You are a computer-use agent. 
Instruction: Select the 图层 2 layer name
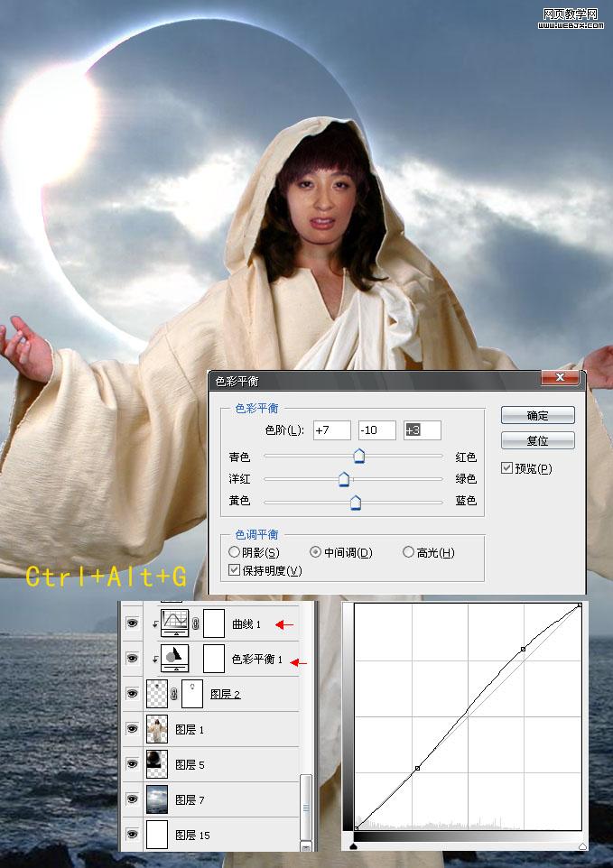[x=226, y=694]
